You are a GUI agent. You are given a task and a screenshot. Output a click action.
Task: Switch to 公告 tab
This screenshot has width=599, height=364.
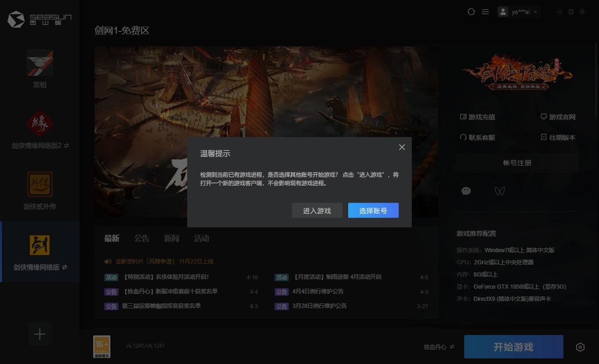(x=142, y=239)
